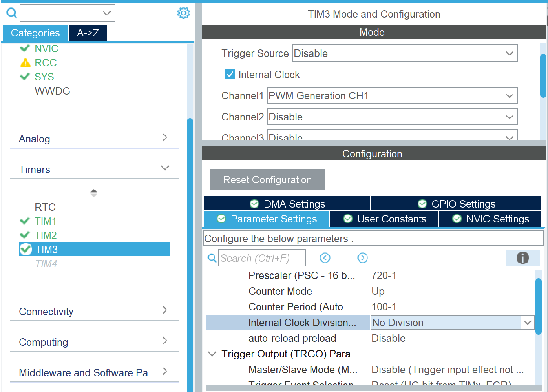Select TIM3 under Timers
This screenshot has width=548, height=392.
click(x=95, y=249)
